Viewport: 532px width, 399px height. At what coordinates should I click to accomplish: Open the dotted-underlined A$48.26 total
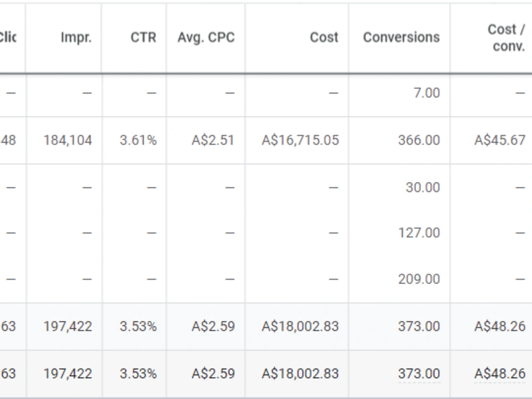point(500,373)
